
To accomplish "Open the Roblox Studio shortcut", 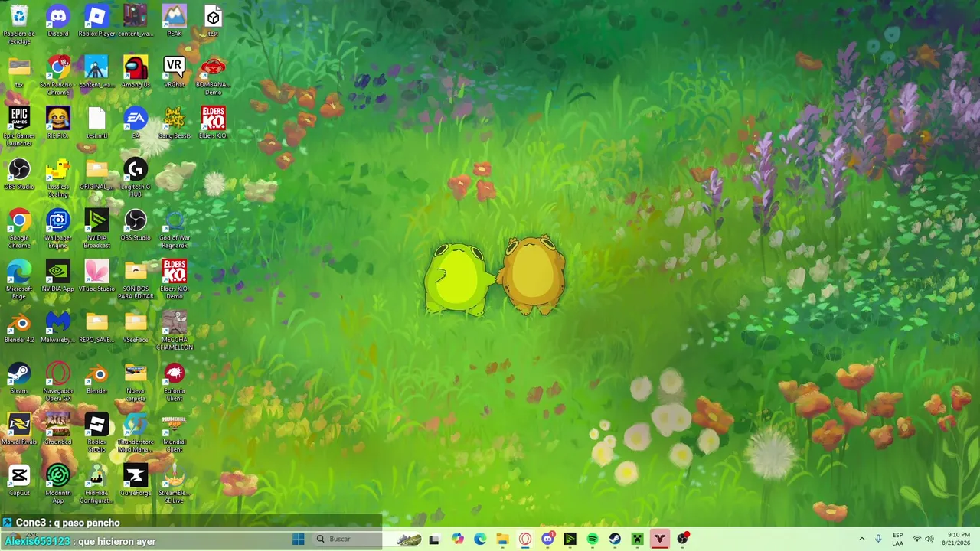I will point(96,434).
